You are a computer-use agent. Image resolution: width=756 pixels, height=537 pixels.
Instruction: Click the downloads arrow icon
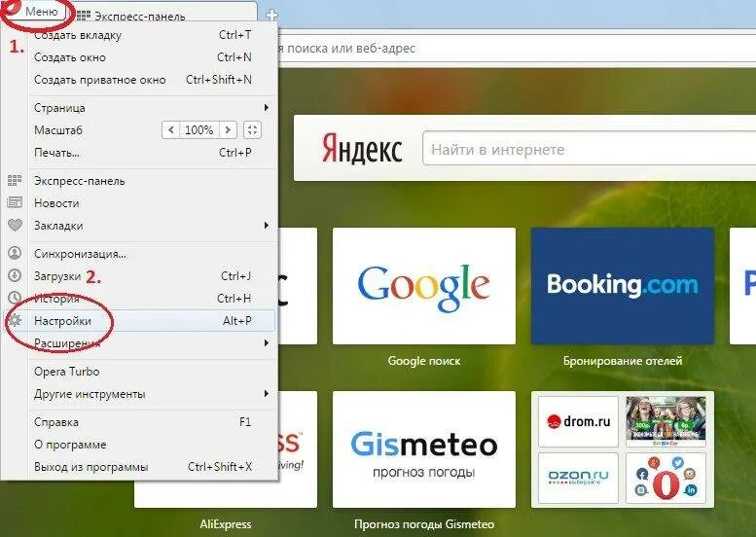[x=15, y=275]
